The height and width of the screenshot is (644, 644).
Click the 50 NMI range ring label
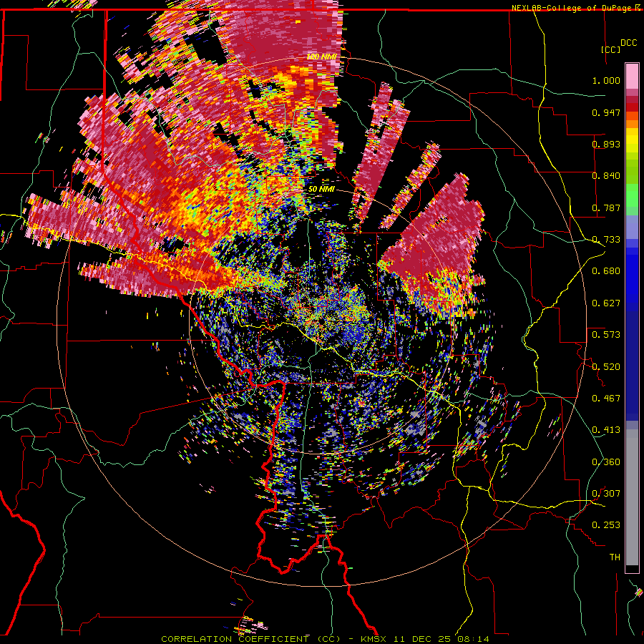pos(321,190)
